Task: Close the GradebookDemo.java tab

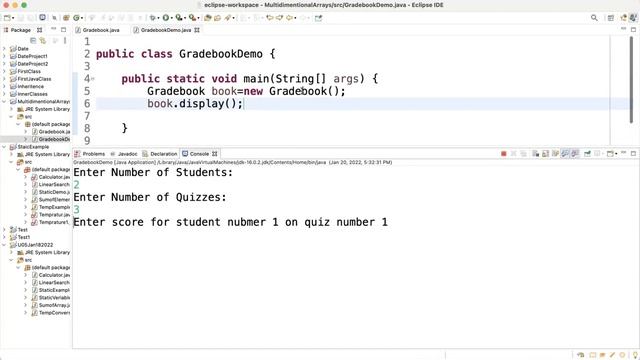Action: 197,30
